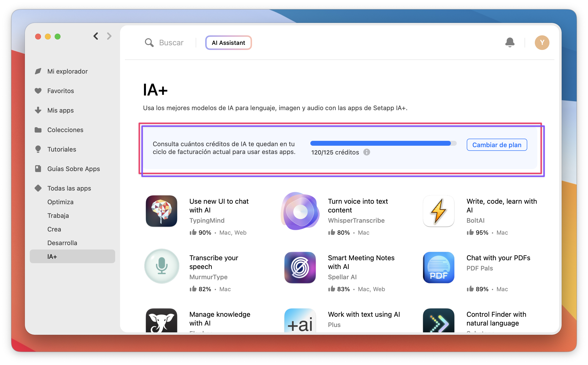
Task: Open BoltAI lightning icon
Action: click(x=438, y=211)
